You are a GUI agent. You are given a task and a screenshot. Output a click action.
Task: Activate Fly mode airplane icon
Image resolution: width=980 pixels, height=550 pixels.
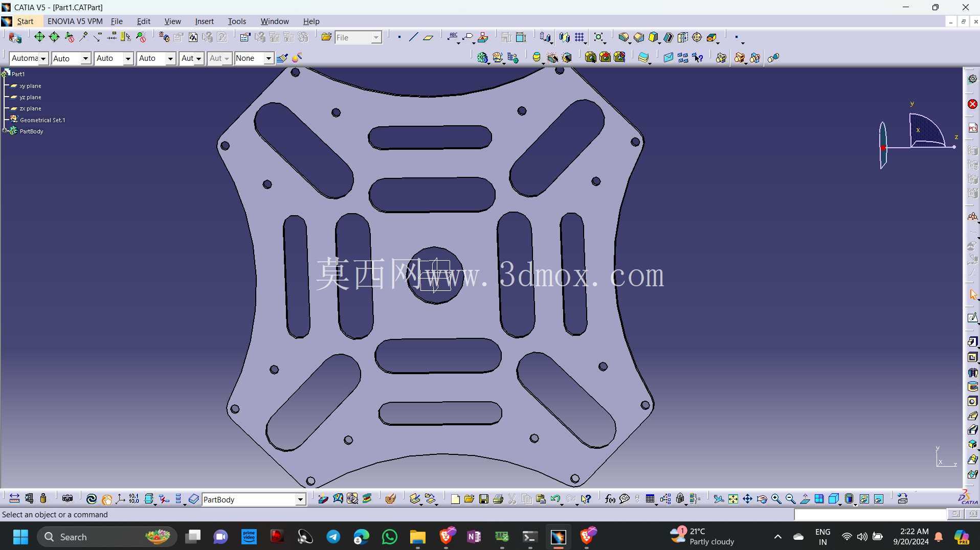[x=718, y=499]
